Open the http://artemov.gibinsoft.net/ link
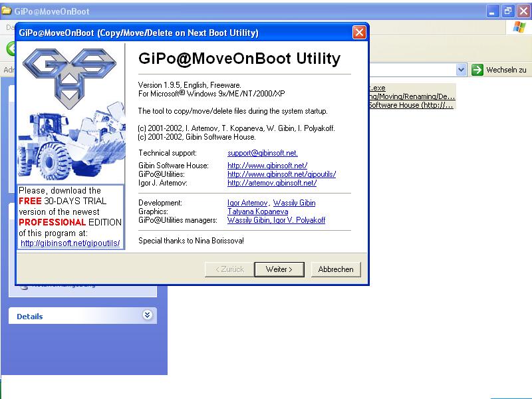The image size is (532, 399). [x=272, y=183]
